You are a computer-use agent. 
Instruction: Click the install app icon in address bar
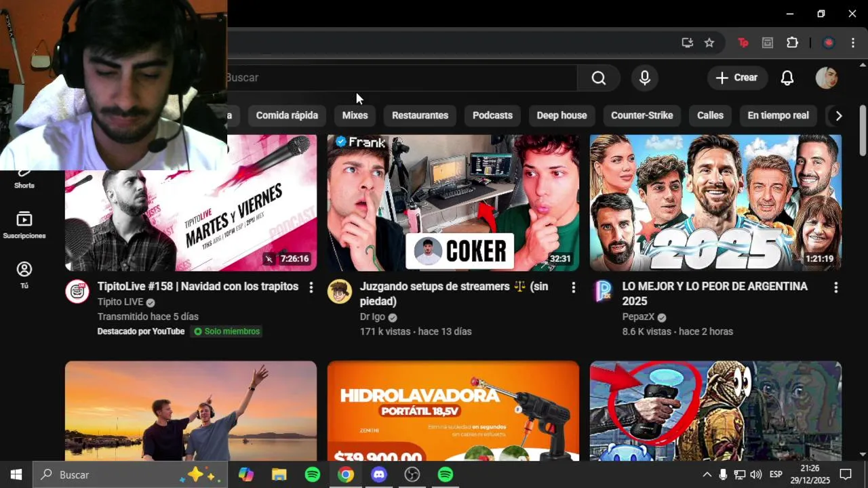[x=688, y=43]
